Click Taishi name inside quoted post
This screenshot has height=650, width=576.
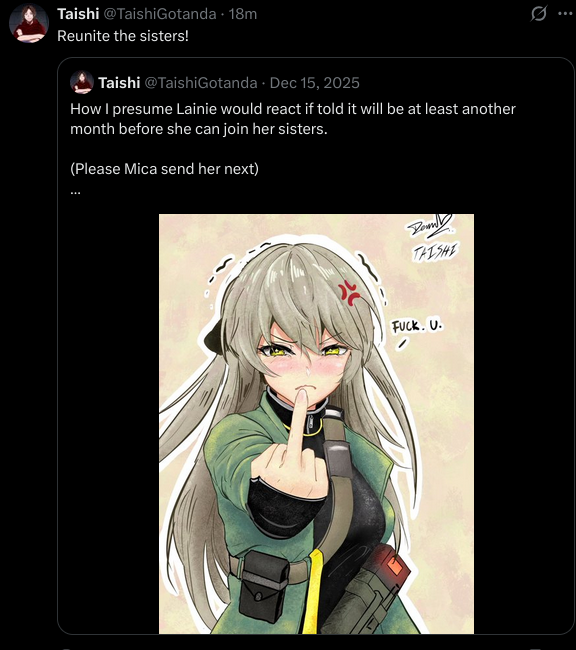(x=119, y=83)
